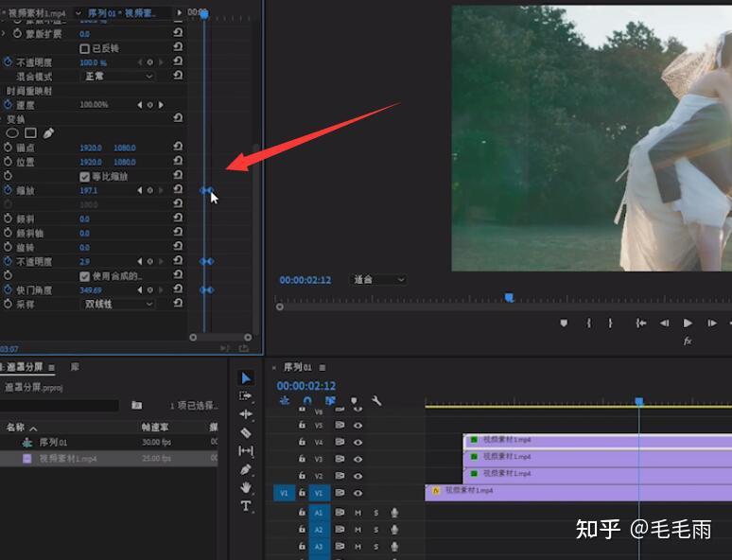This screenshot has height=560, width=732.
Task: Choose the Type tool
Action: click(x=246, y=506)
